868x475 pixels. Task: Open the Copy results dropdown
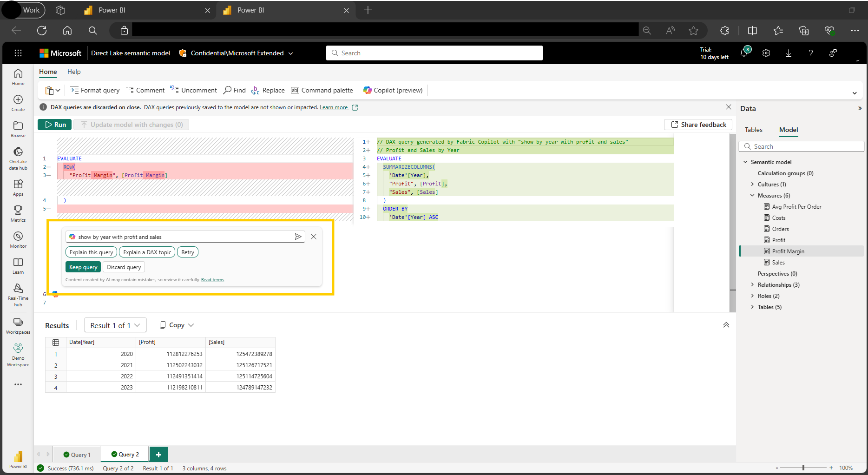point(177,325)
